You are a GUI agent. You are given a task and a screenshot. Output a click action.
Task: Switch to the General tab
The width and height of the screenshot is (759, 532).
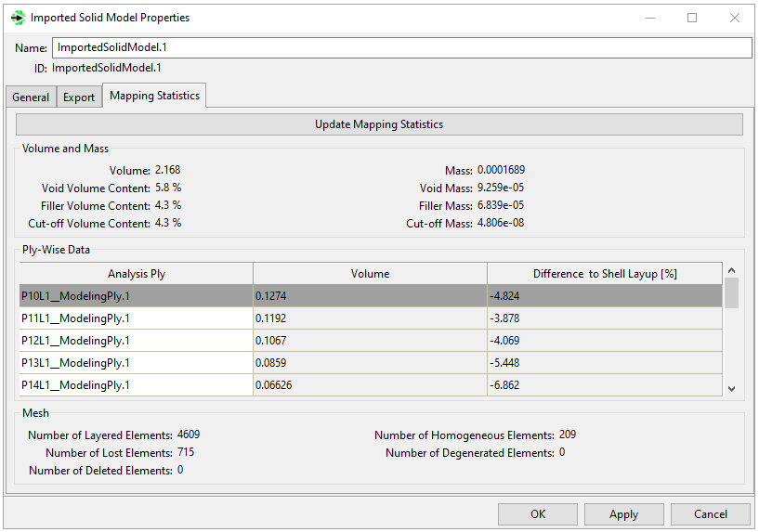pos(31,97)
